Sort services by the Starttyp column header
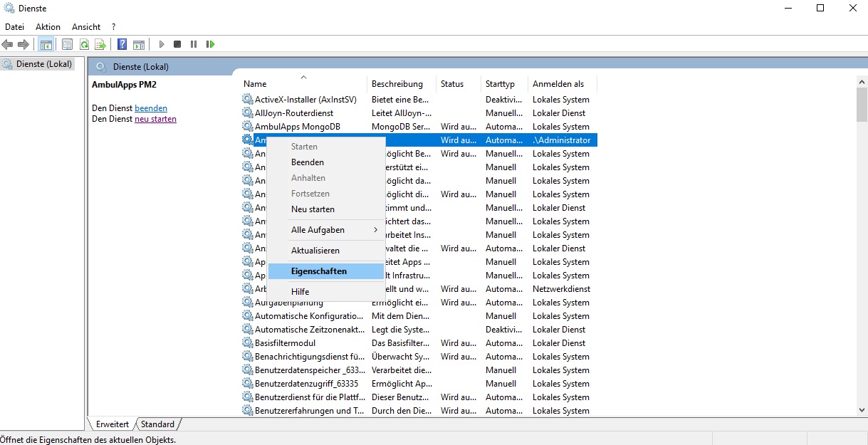Image resolution: width=868 pixels, height=445 pixels. (500, 84)
